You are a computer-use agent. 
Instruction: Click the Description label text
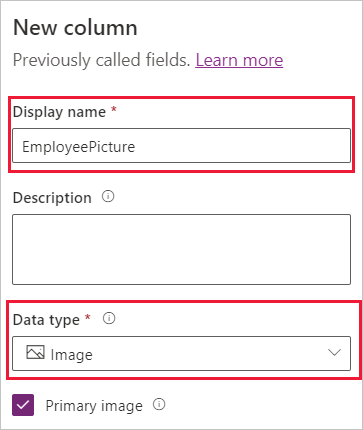[x=52, y=198]
